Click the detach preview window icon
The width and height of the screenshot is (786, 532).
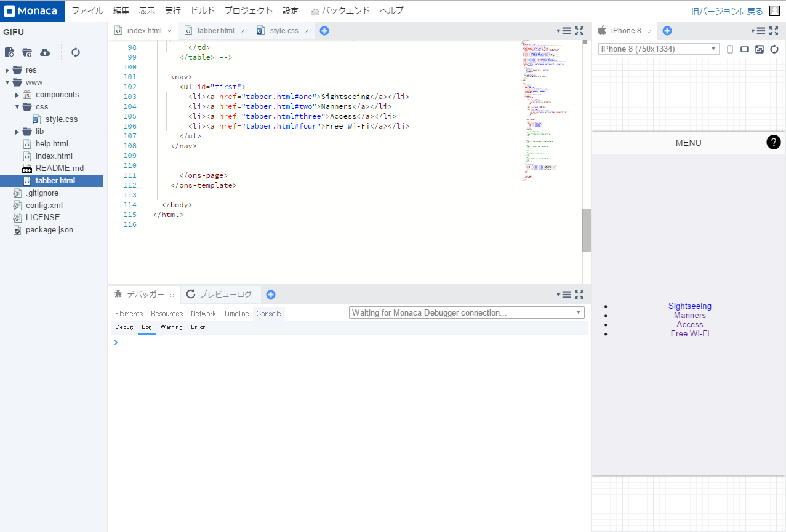click(760, 49)
